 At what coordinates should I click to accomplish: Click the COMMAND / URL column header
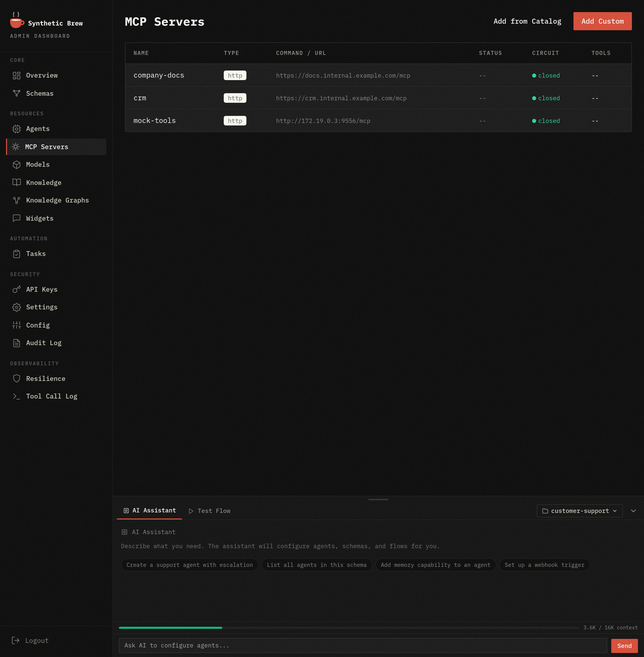point(301,53)
